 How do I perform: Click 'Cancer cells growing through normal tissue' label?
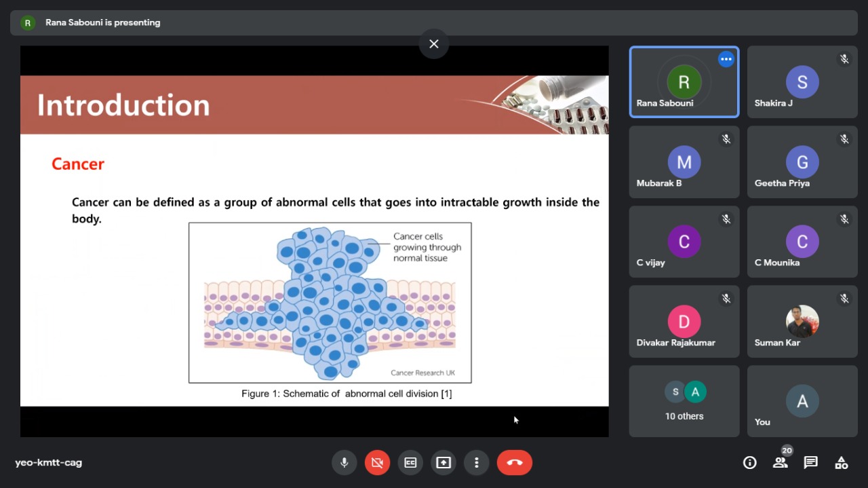pos(427,247)
